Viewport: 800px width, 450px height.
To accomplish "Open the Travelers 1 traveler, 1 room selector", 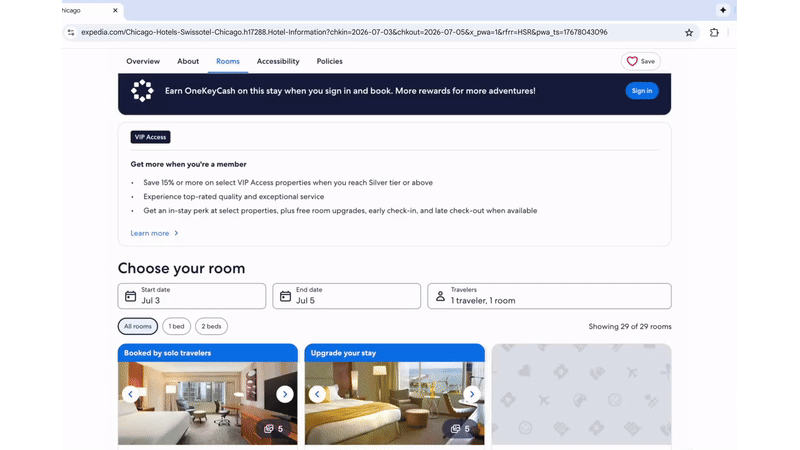I will [549, 296].
